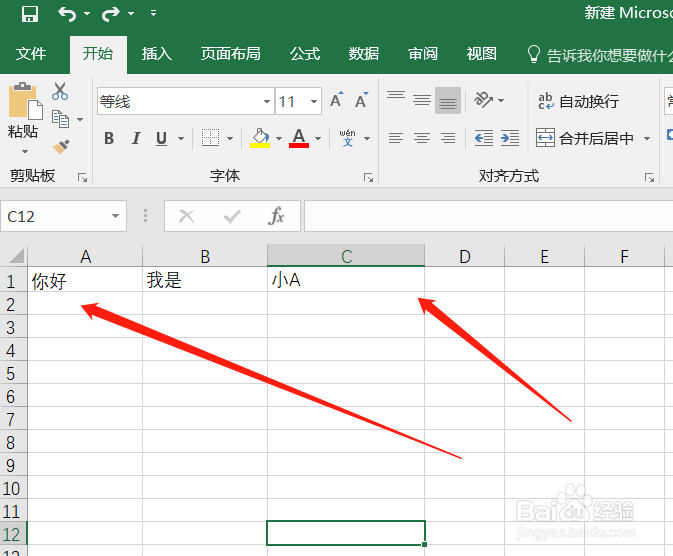
Task: Open the font color dropdown arrow
Action: [318, 138]
